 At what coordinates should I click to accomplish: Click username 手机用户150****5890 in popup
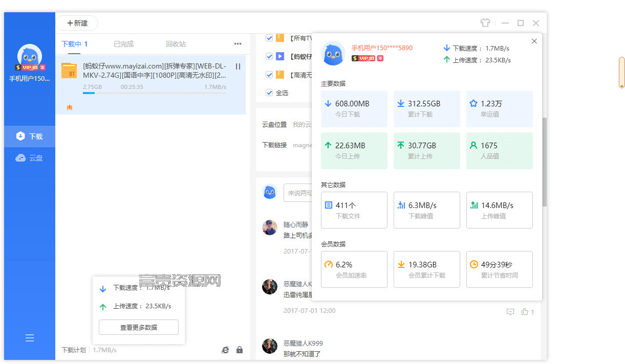382,48
